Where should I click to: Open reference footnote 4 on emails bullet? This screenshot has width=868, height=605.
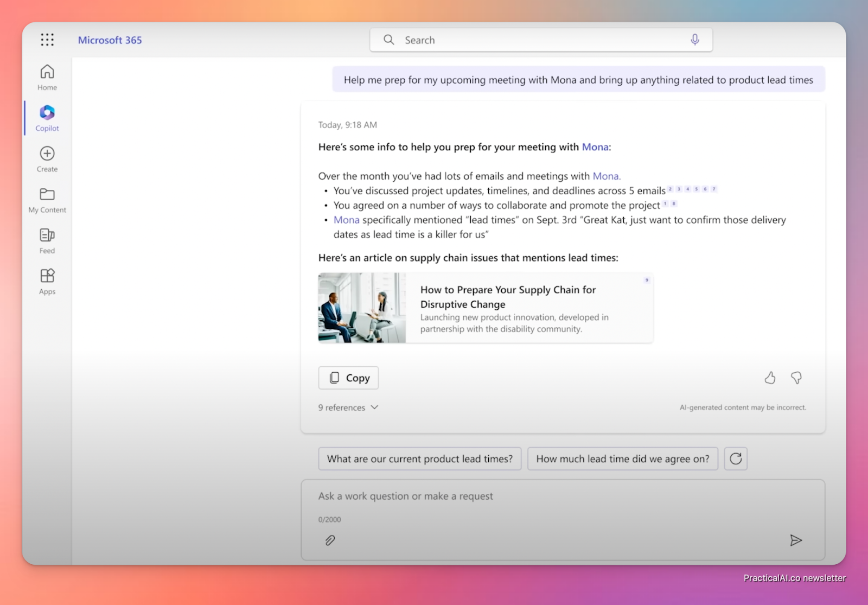(x=688, y=189)
